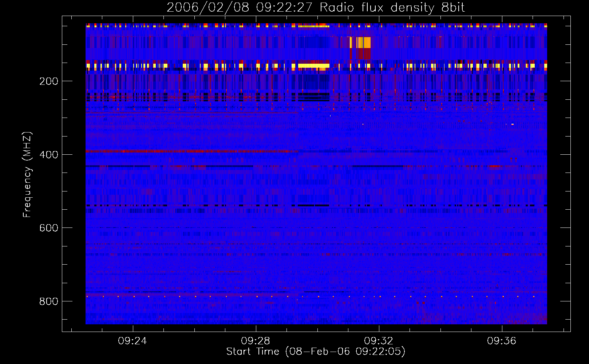
Task: Select the 09:28 time tick label
Action: [x=256, y=341]
